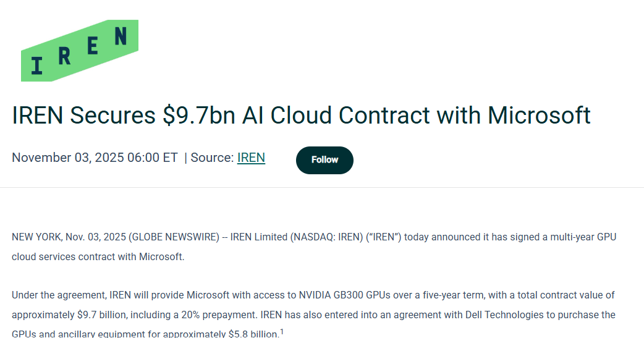Image resolution: width=644 pixels, height=338 pixels.
Task: Open the IREN source link
Action: (x=251, y=158)
